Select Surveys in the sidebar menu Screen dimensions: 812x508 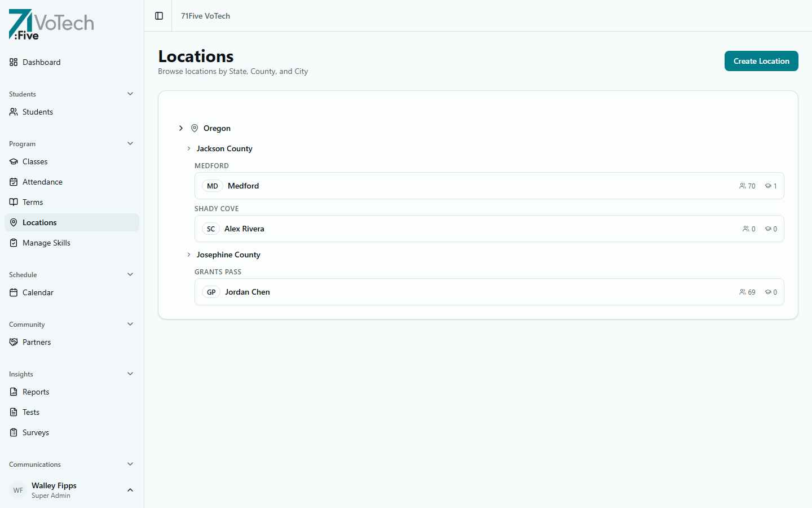pyautogui.click(x=36, y=432)
